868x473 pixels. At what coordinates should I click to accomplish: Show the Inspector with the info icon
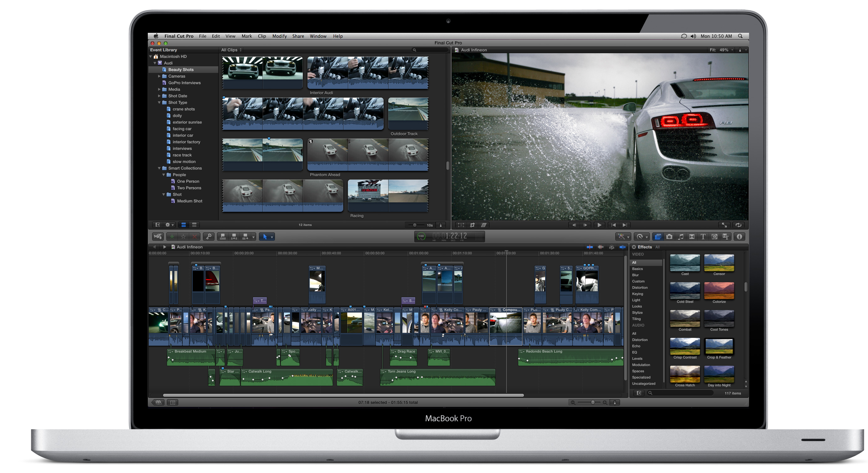tap(739, 237)
